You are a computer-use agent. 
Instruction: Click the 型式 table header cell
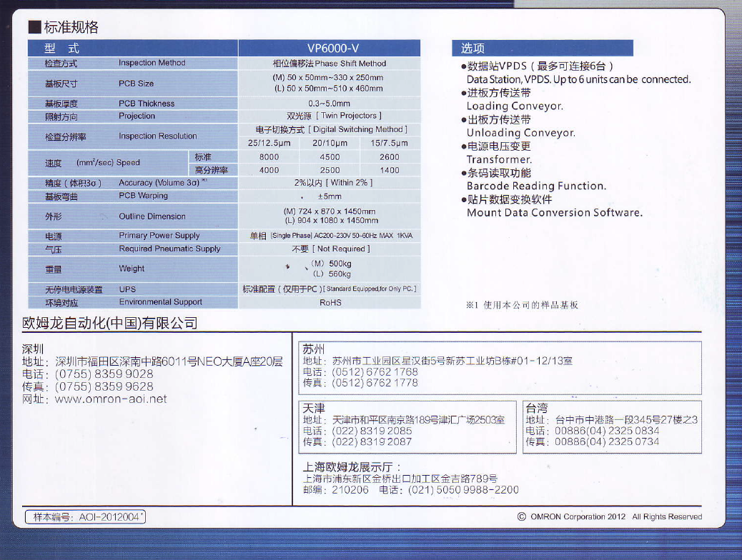133,49
